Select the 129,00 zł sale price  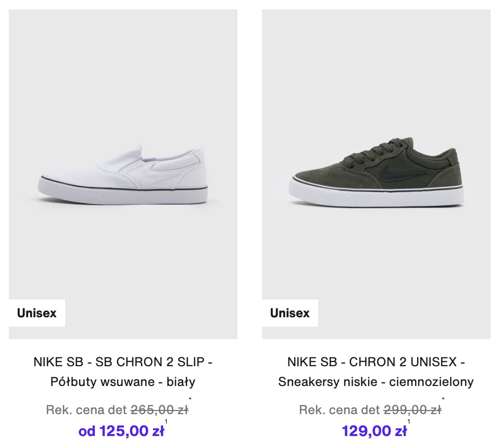pos(374,431)
